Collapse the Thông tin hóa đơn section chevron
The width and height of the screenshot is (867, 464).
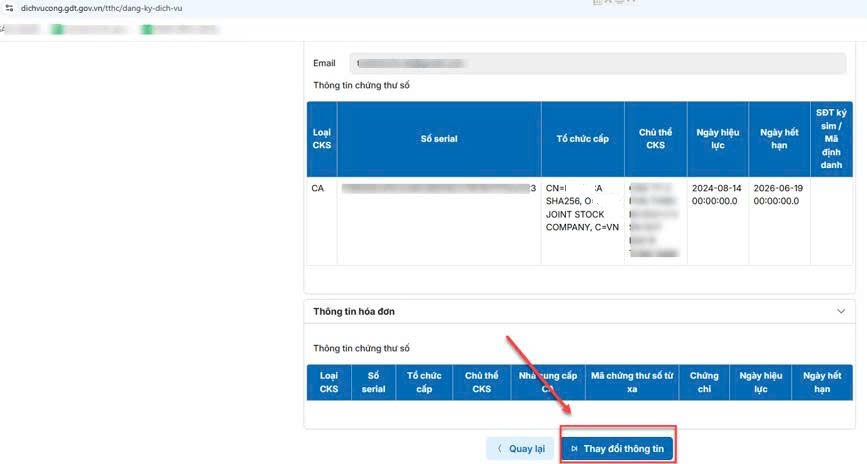pos(840,311)
